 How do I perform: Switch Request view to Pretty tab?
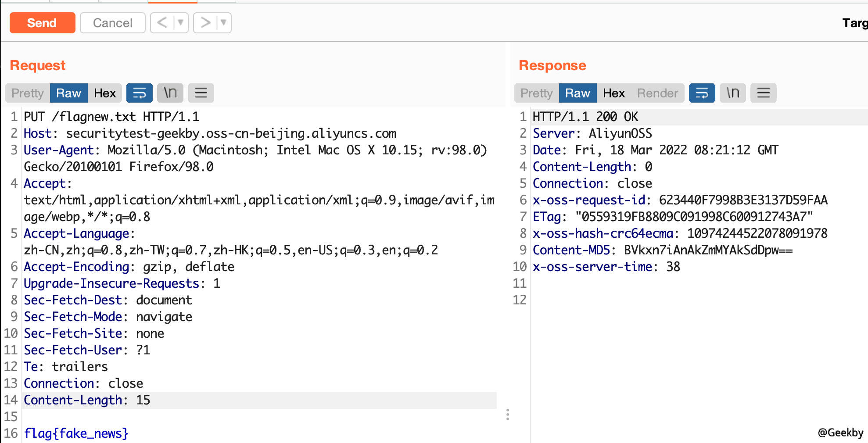pyautogui.click(x=28, y=93)
